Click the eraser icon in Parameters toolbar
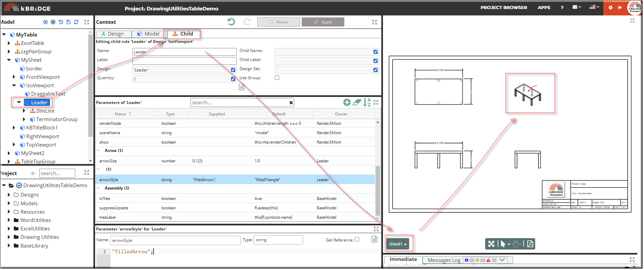Viewport: 644px width, 270px height. point(357,103)
